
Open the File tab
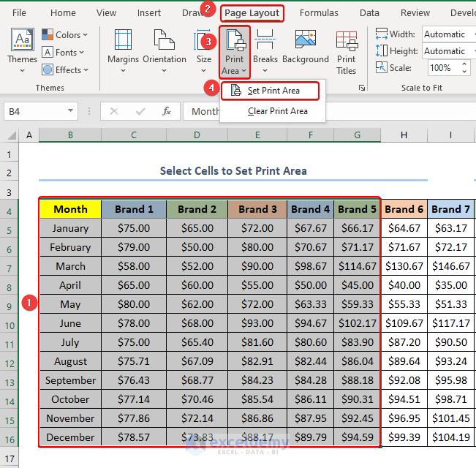(19, 13)
